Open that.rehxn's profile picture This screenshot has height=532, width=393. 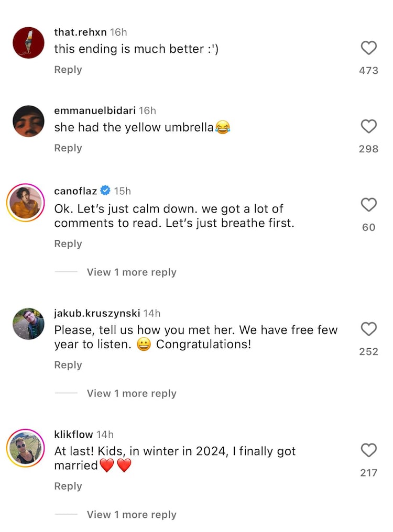pos(28,43)
